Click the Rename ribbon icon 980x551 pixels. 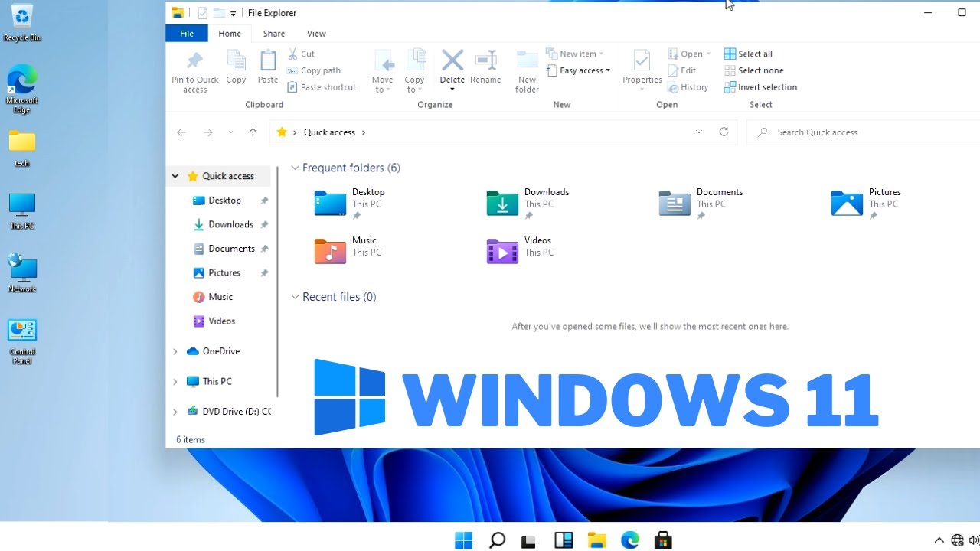[x=485, y=67]
